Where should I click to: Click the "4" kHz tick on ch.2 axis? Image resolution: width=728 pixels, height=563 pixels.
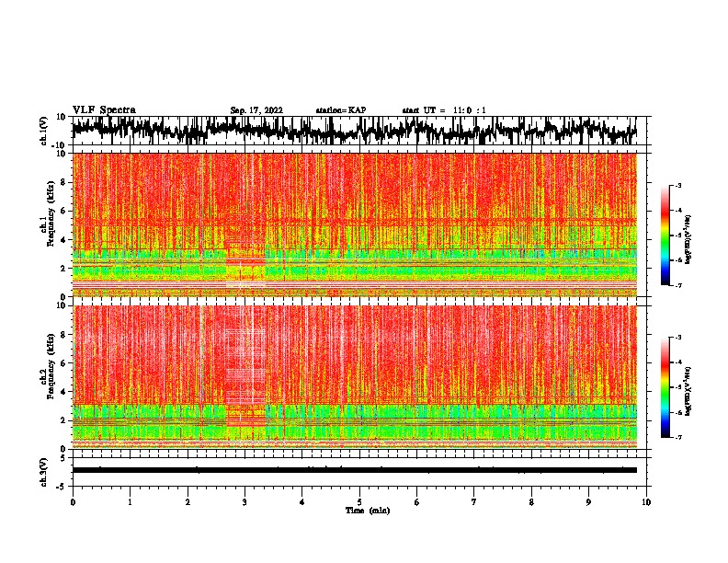tap(63, 392)
